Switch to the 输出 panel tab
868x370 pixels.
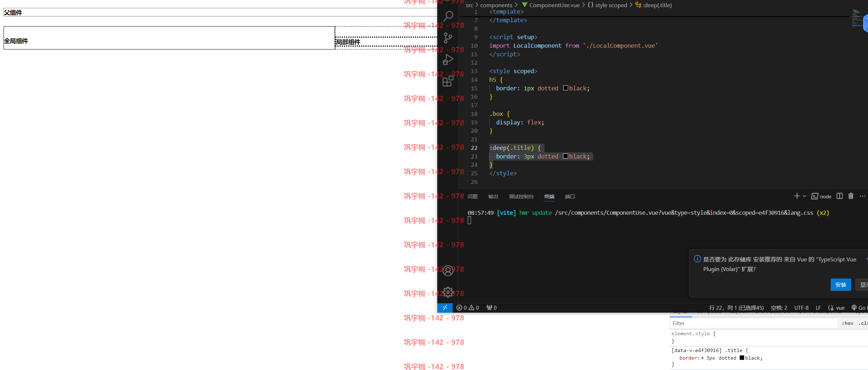(x=493, y=196)
